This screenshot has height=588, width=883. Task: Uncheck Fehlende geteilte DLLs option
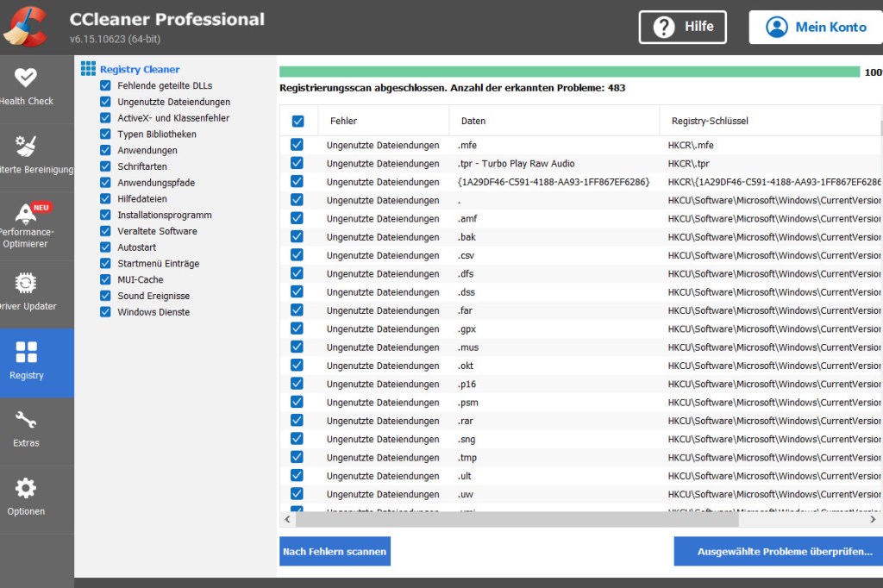click(x=105, y=85)
